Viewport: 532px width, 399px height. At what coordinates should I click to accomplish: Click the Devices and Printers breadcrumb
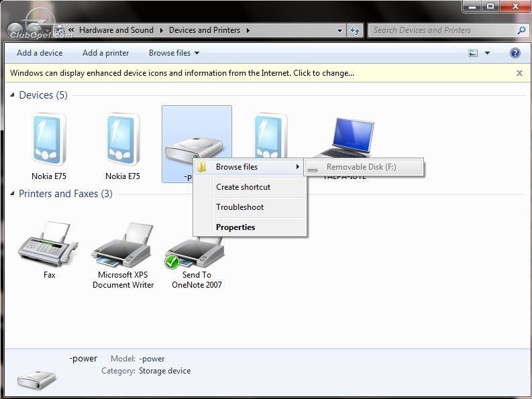205,30
